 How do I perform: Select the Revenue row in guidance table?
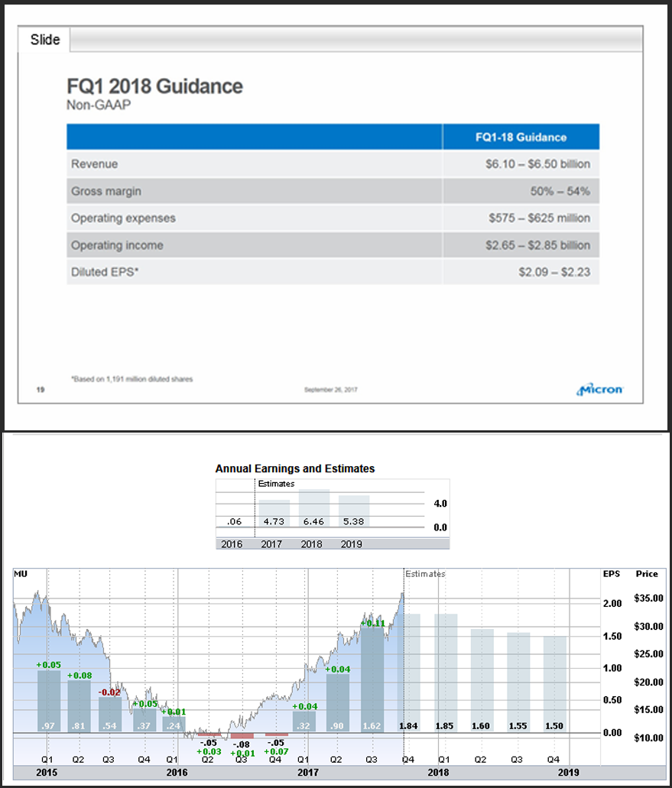(333, 164)
